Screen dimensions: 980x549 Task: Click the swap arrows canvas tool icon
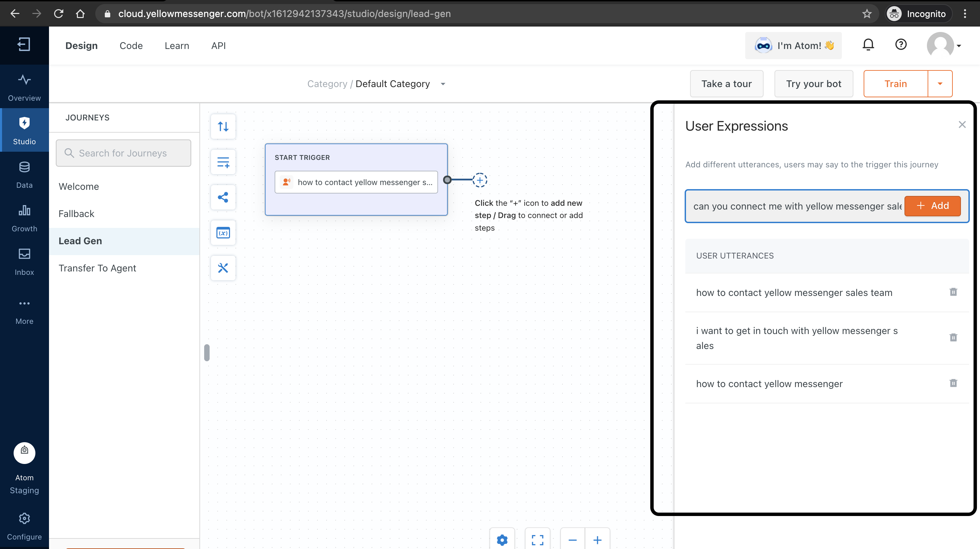[223, 127]
